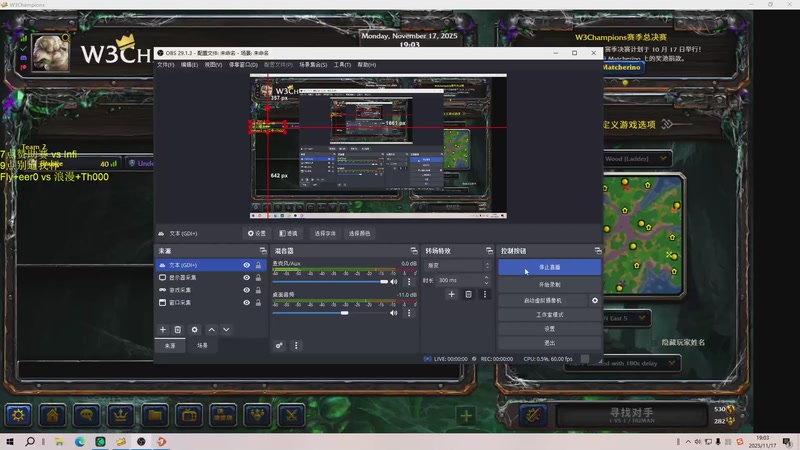Switch to the 来源 tab

[170, 345]
